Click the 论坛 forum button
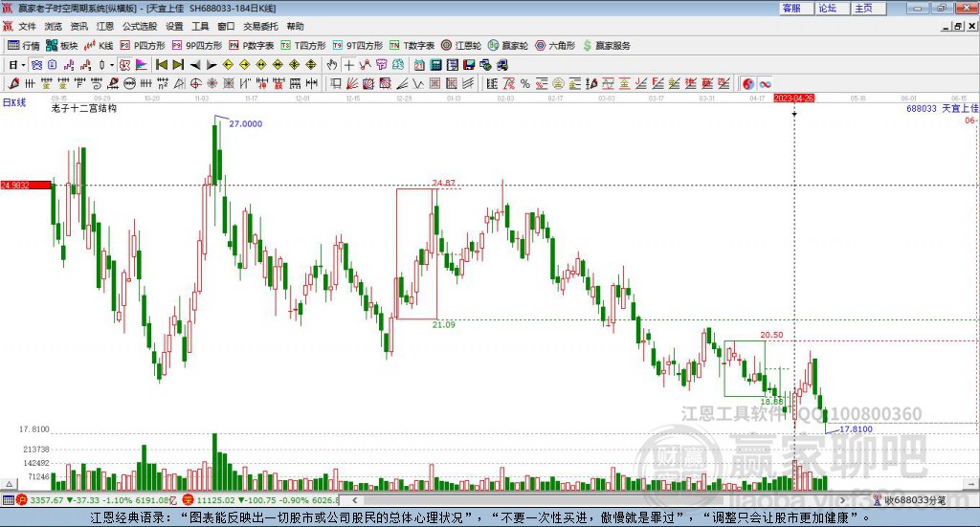 tap(833, 8)
